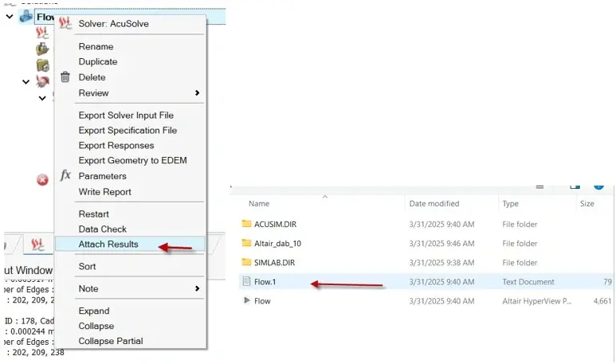Click the Flow solution icon in tree
The width and height of the screenshot is (616, 364).
(x=26, y=16)
